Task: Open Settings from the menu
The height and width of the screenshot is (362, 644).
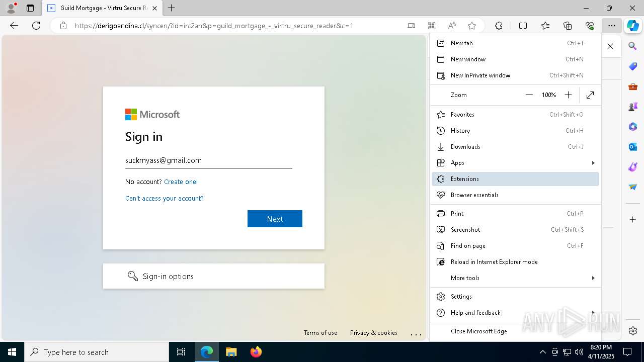Action: pyautogui.click(x=515, y=297)
